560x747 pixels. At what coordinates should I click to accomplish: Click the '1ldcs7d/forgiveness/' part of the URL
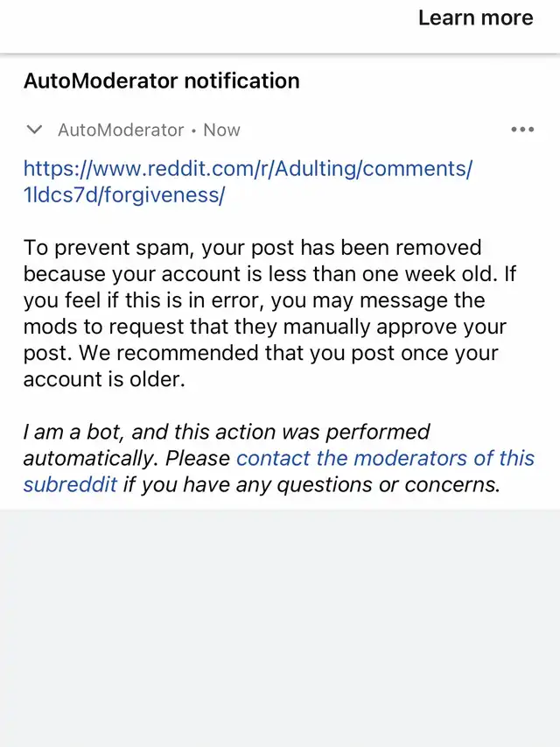pos(123,195)
